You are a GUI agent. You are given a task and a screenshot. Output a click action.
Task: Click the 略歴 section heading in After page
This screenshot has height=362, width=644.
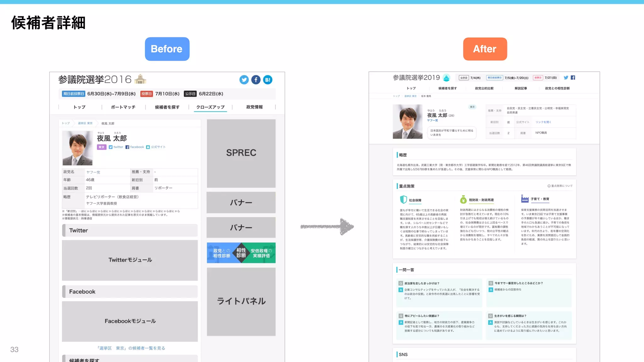tap(402, 155)
